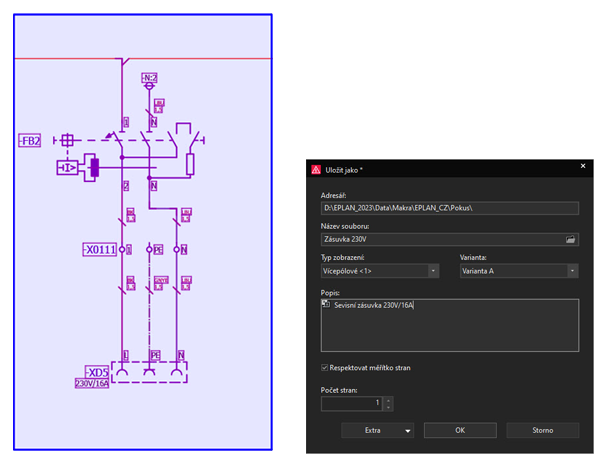600x456 pixels.
Task: Open the Typ zobrazení dropdown
Action: (x=433, y=271)
